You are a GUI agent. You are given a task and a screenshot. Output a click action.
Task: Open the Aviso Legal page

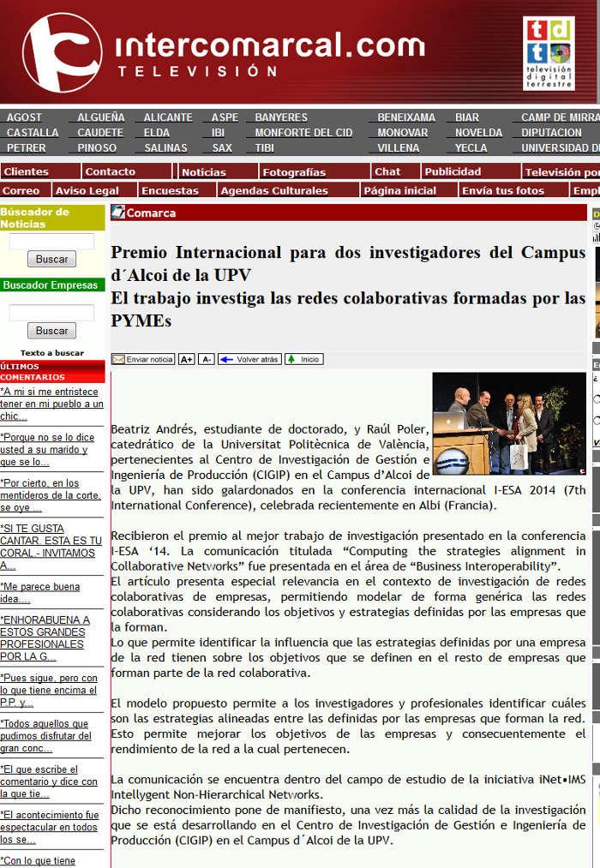[87, 191]
